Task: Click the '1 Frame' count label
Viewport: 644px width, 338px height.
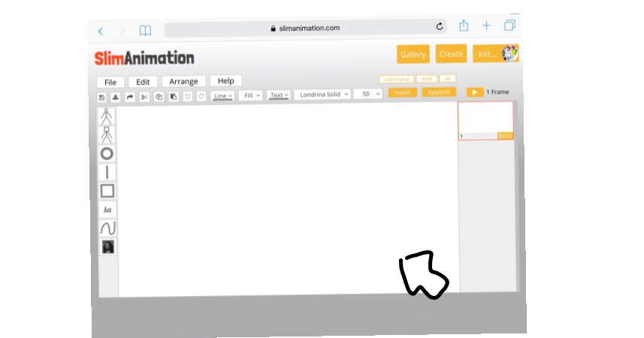Action: point(497,92)
